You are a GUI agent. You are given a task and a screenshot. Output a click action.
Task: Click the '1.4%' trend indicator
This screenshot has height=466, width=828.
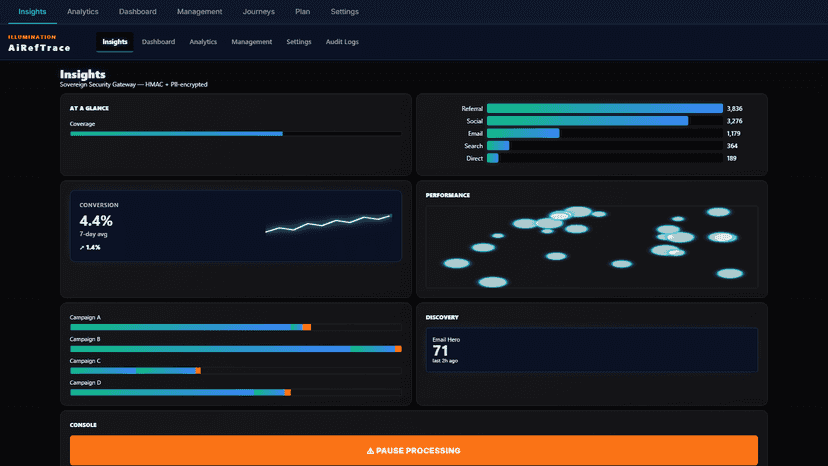(90, 247)
